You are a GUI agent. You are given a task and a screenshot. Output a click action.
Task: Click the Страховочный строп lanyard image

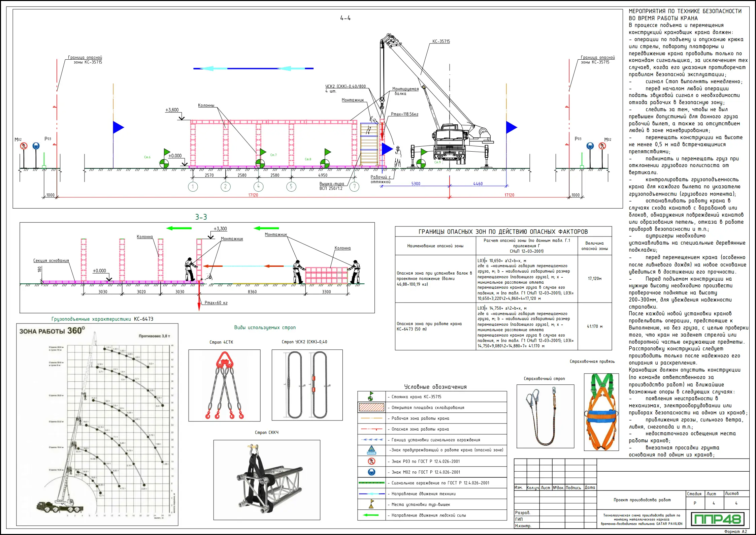click(545, 416)
